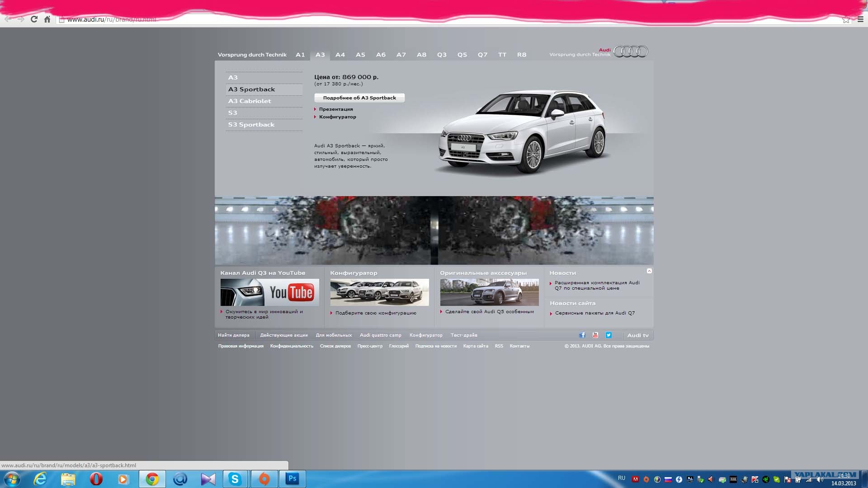Collapse the news panel with arrow button
The height and width of the screenshot is (488, 868).
[649, 271]
